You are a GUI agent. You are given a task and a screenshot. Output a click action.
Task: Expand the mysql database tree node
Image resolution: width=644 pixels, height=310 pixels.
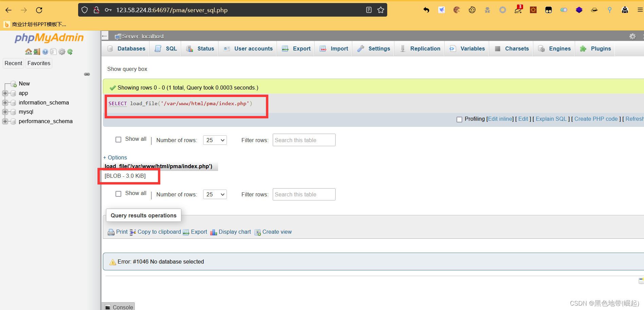click(x=4, y=112)
